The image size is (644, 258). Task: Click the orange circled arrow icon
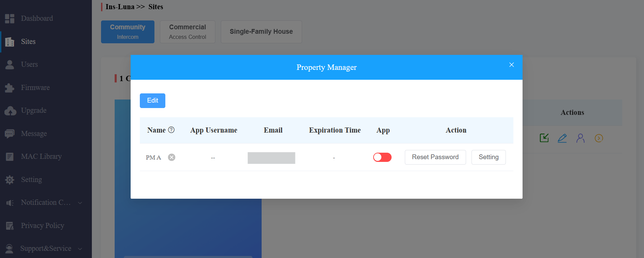coord(599,138)
